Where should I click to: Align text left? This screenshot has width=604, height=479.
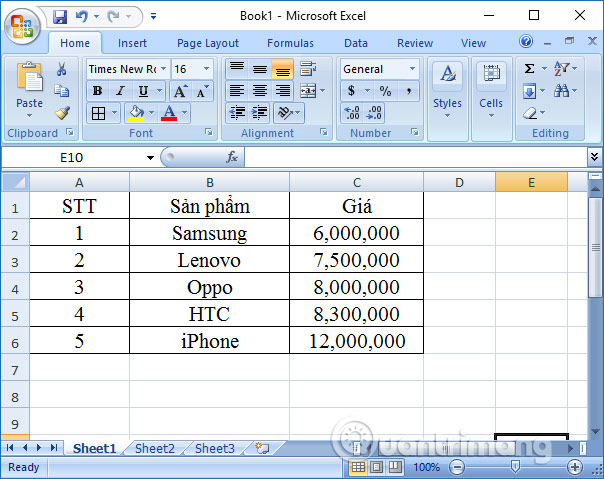coord(237,91)
